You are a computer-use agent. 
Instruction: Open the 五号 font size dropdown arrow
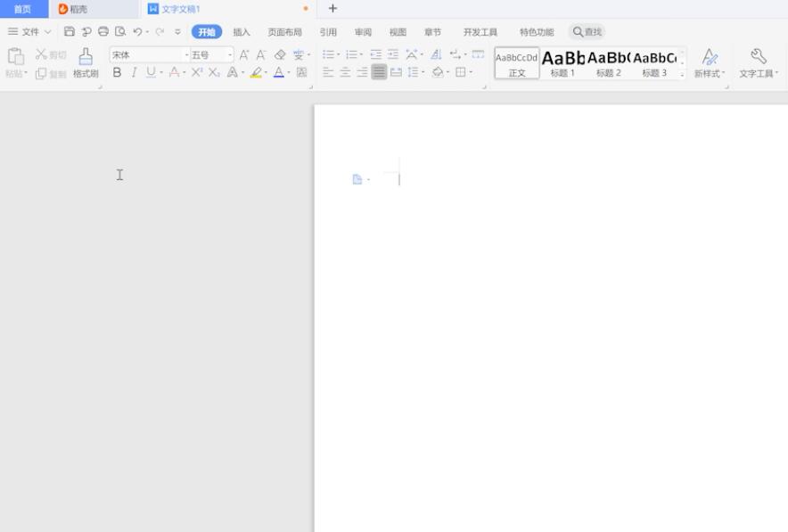[x=230, y=54]
